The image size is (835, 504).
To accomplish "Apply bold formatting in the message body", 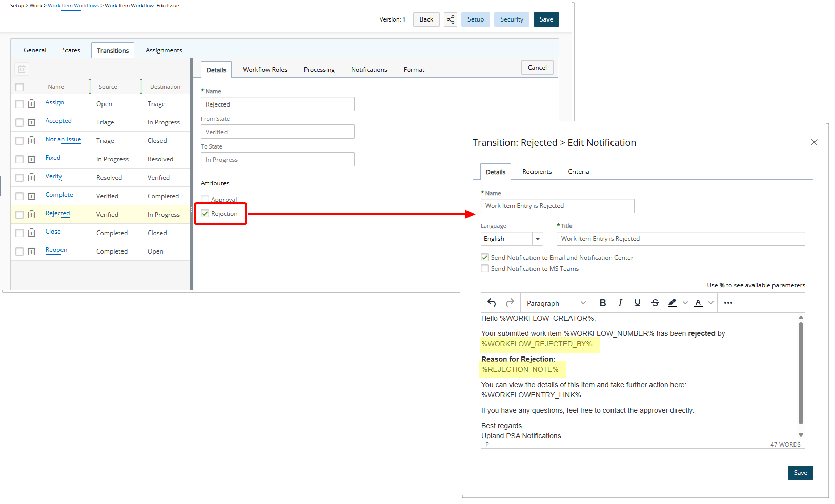I will [x=603, y=303].
